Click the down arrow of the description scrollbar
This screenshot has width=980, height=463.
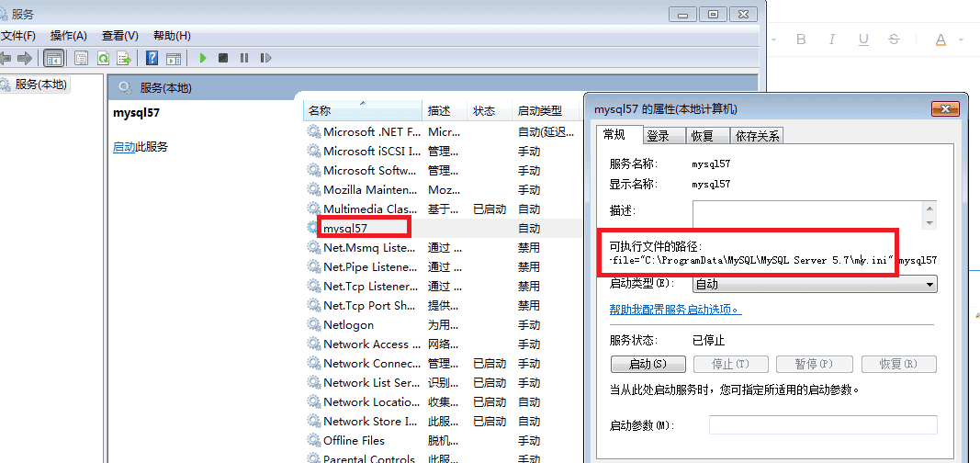929,222
